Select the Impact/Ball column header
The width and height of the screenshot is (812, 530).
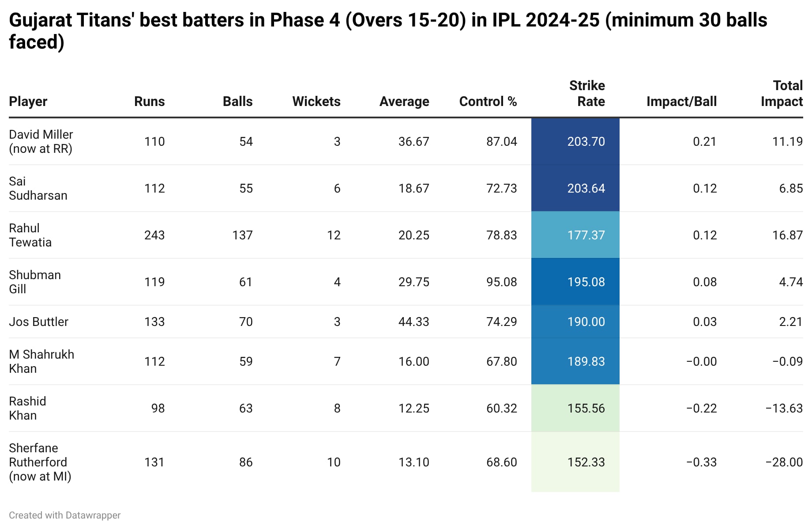(681, 102)
